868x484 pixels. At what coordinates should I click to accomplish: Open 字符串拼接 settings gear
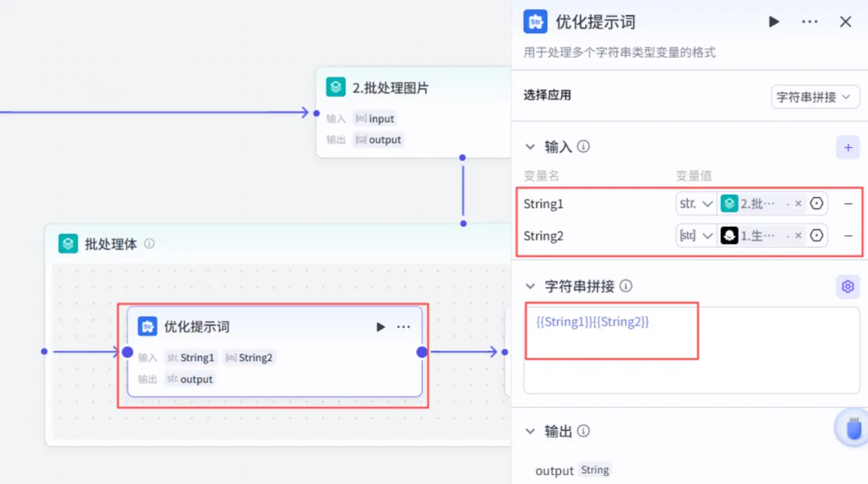point(848,286)
